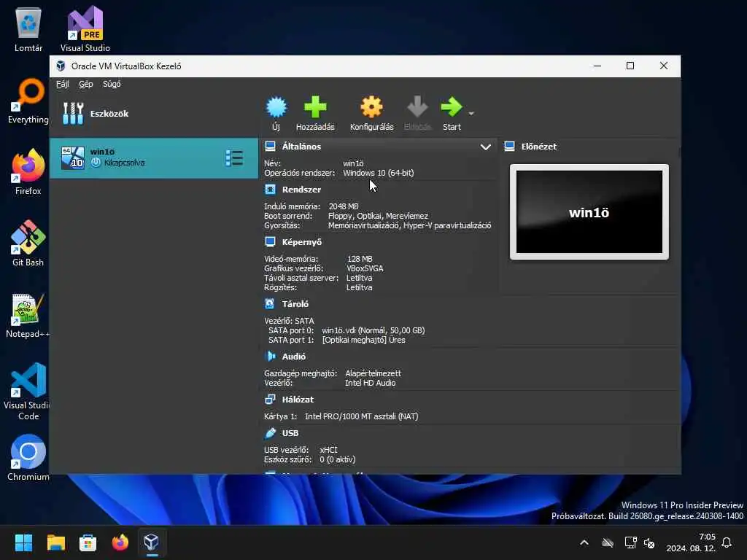Open the Súgó menu
Viewport: 747px width, 560px height.
pyautogui.click(x=112, y=84)
